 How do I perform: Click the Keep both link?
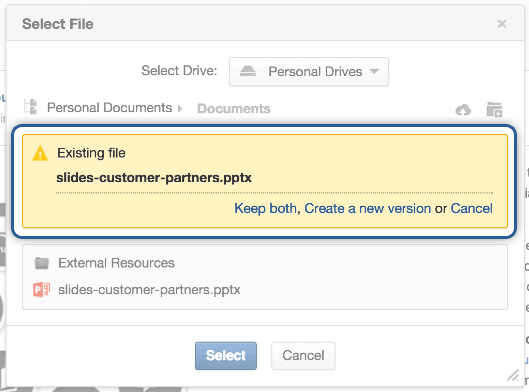pyautogui.click(x=266, y=208)
